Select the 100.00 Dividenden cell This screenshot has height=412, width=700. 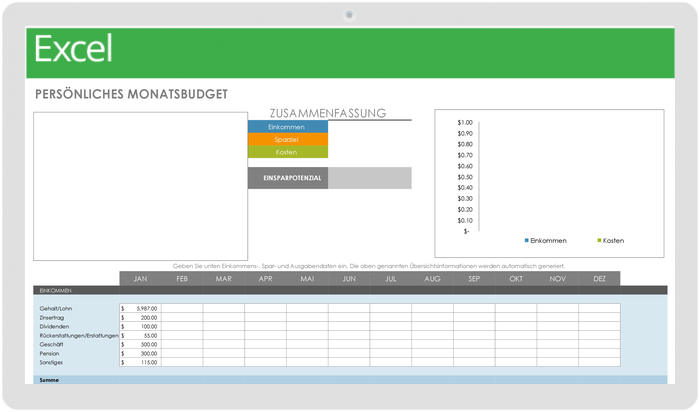pos(140,326)
